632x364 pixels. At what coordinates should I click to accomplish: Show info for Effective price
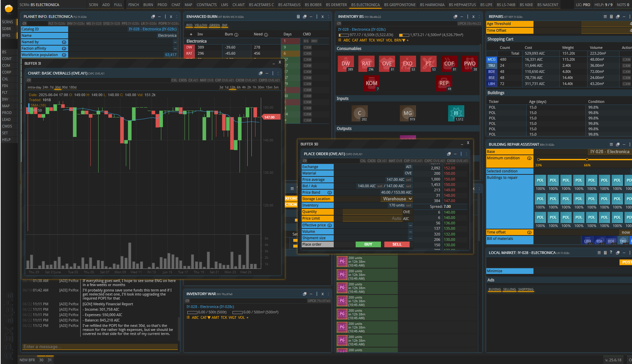pyautogui.click(x=330, y=225)
